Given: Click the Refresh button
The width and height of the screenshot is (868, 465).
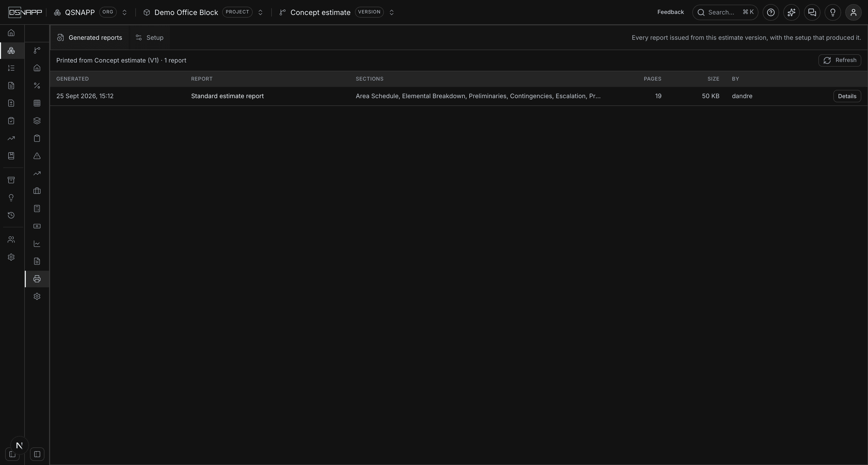Looking at the screenshot, I should [840, 60].
